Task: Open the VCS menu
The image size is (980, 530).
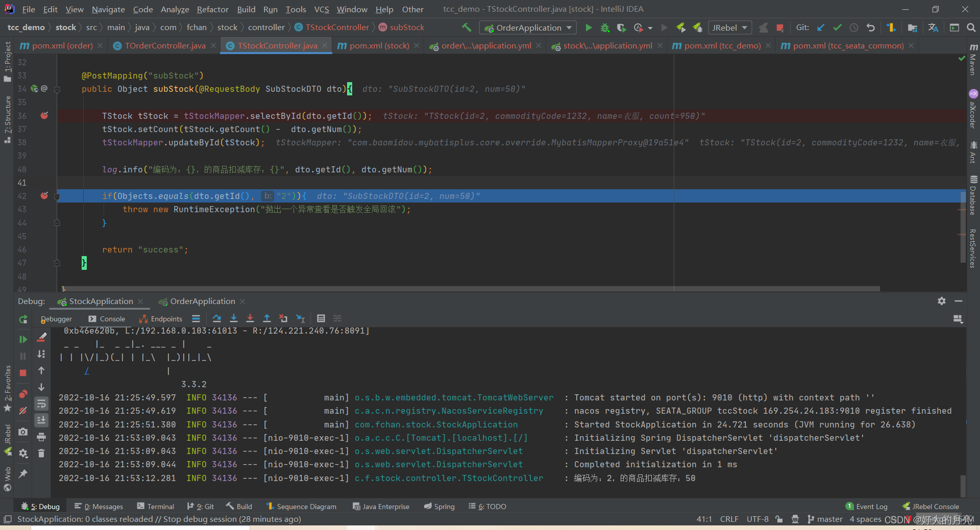Action: click(x=322, y=9)
